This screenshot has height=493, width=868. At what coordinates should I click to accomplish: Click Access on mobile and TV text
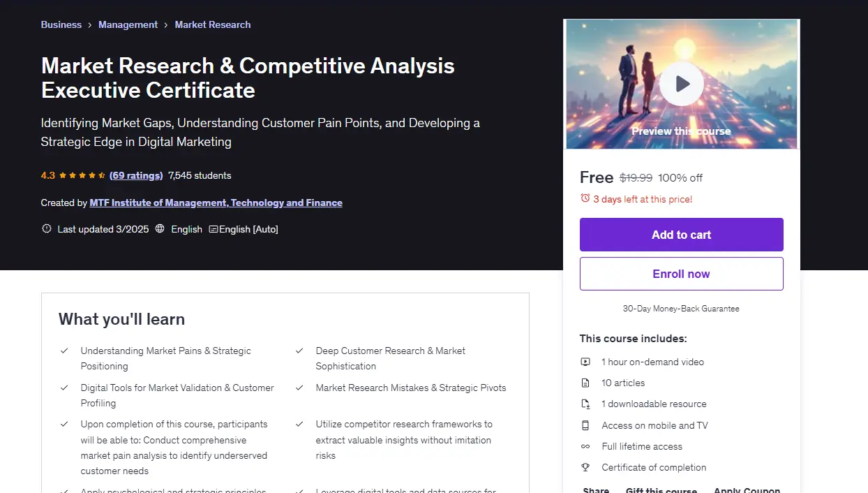(654, 425)
